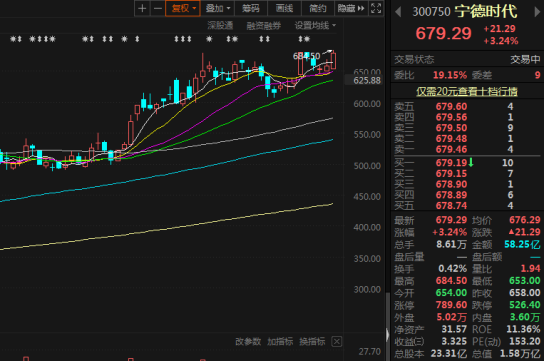Go to next stock arrow

538,12
